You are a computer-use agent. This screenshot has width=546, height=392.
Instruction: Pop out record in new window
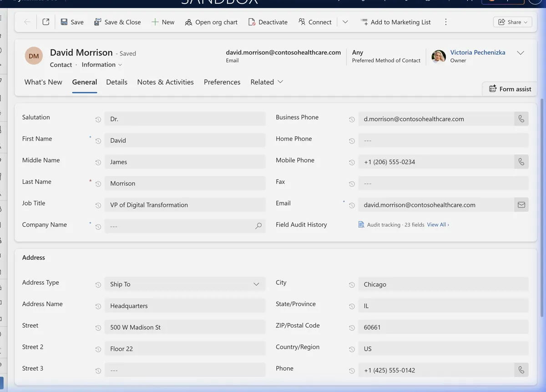45,21
